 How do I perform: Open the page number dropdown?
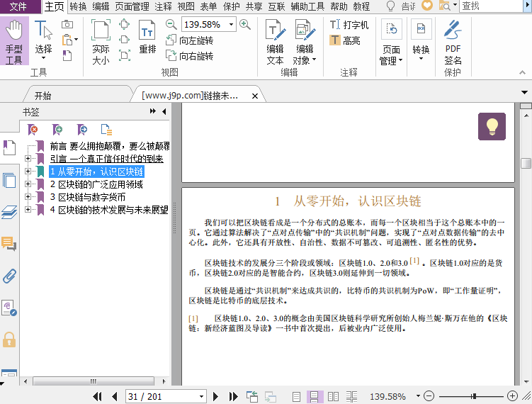(x=201, y=396)
